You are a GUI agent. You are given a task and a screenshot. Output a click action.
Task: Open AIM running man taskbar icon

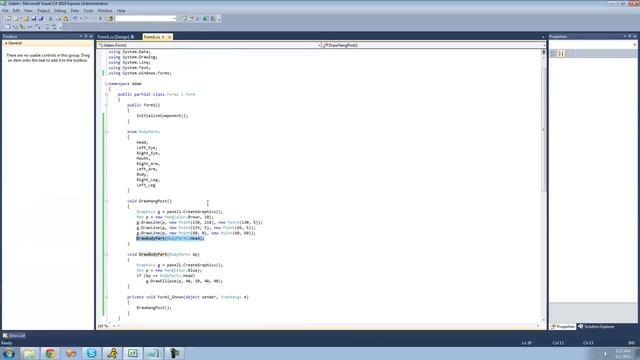point(112,353)
